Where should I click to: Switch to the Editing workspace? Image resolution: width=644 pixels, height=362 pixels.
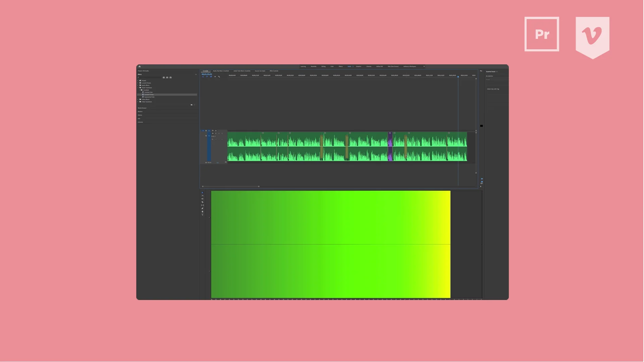(323, 67)
